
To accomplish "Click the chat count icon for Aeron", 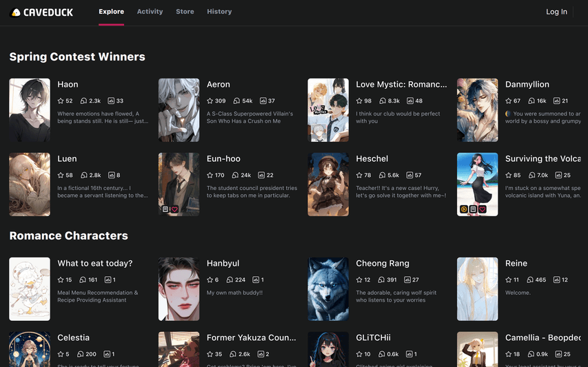I will coord(234,101).
